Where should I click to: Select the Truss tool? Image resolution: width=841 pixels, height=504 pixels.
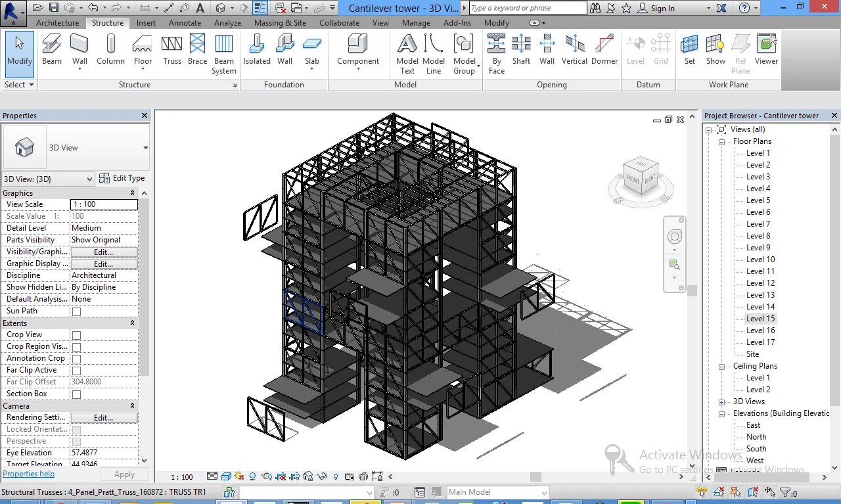171,49
